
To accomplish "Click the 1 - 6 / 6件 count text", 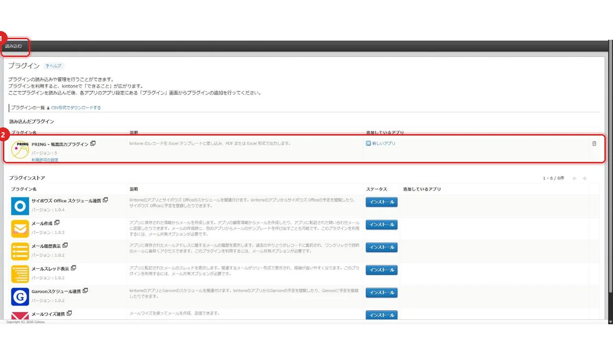I will 554,178.
